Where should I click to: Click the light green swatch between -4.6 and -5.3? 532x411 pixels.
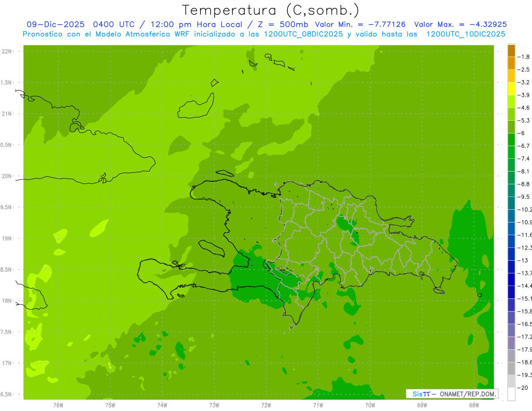coord(511,114)
